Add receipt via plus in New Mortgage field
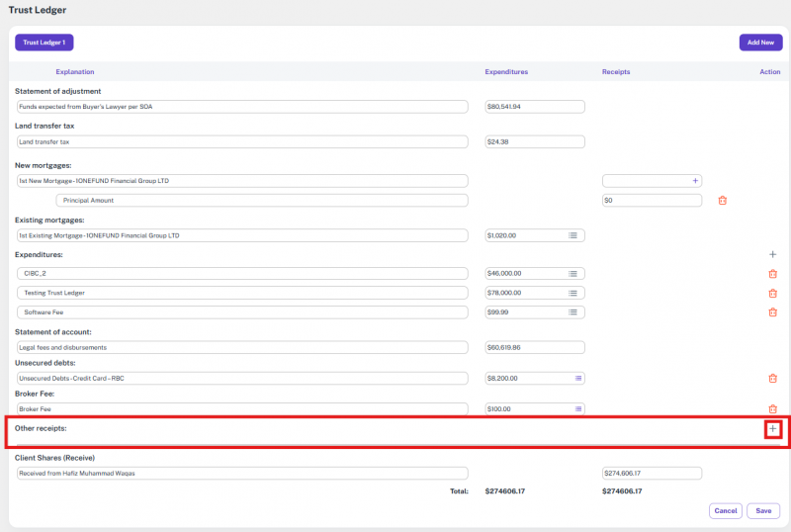791x532 pixels. 694,181
